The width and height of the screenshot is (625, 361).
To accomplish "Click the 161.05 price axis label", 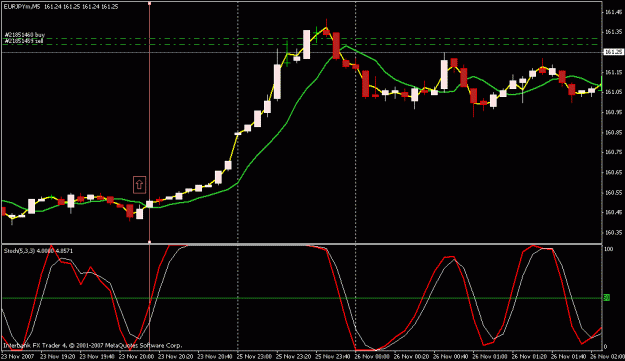I will click(x=613, y=92).
